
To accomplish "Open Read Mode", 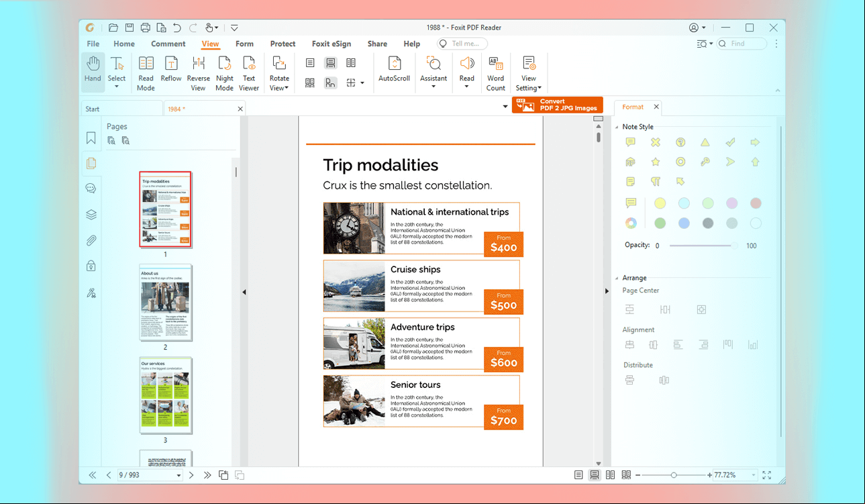I will (146, 73).
